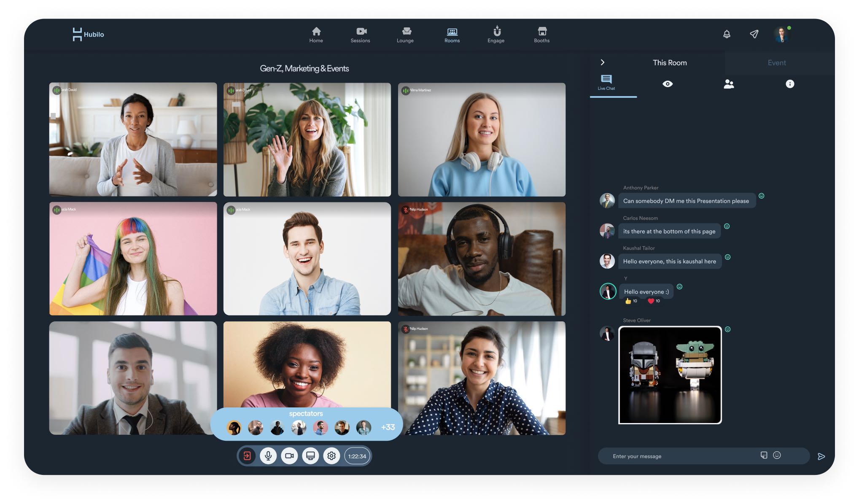React to Steve Oliver's image message
The image size is (859, 504).
[x=727, y=329]
